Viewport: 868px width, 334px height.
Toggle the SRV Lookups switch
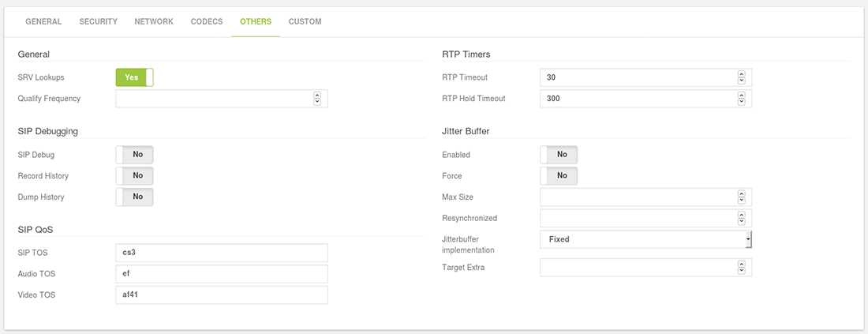(x=134, y=77)
